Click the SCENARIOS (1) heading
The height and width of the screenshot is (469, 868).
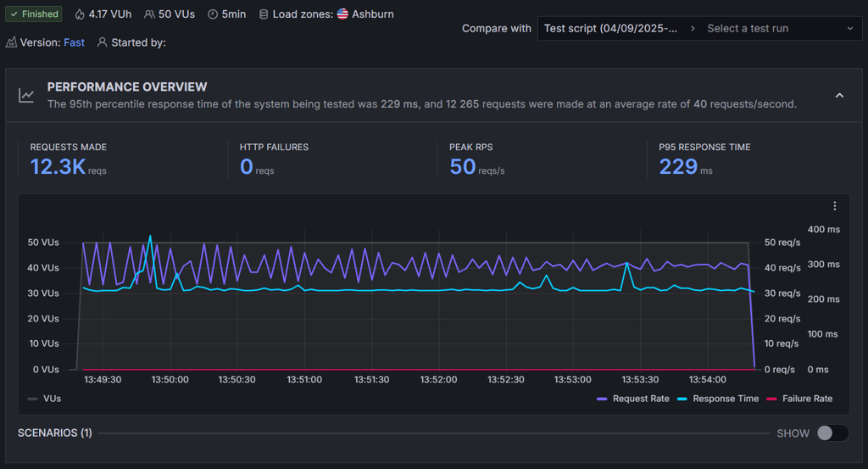point(55,433)
